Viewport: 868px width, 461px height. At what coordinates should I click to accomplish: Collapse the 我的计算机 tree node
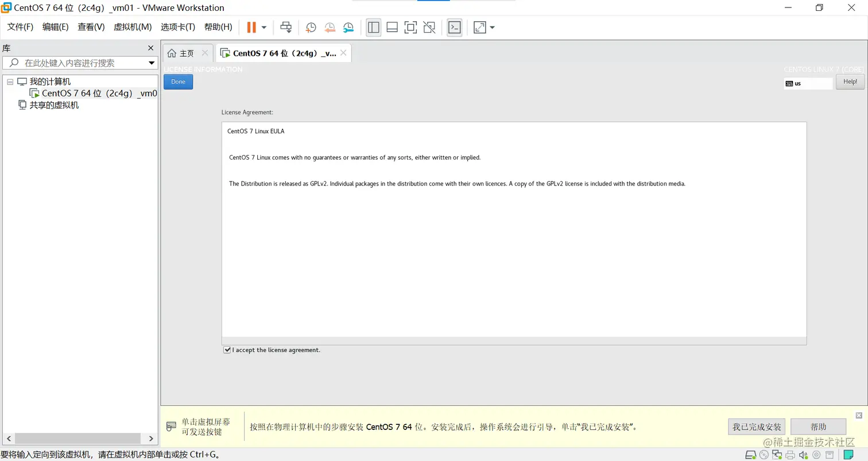tap(10, 82)
